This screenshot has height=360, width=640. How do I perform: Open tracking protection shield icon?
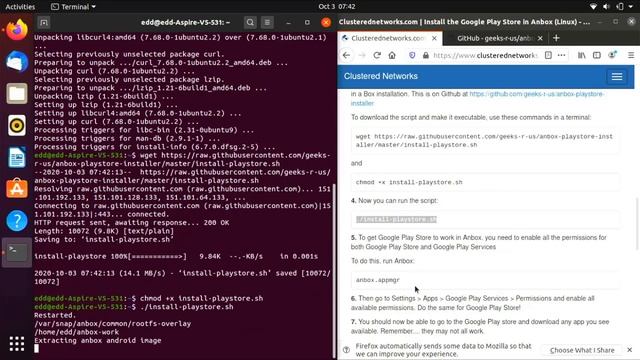(x=412, y=55)
